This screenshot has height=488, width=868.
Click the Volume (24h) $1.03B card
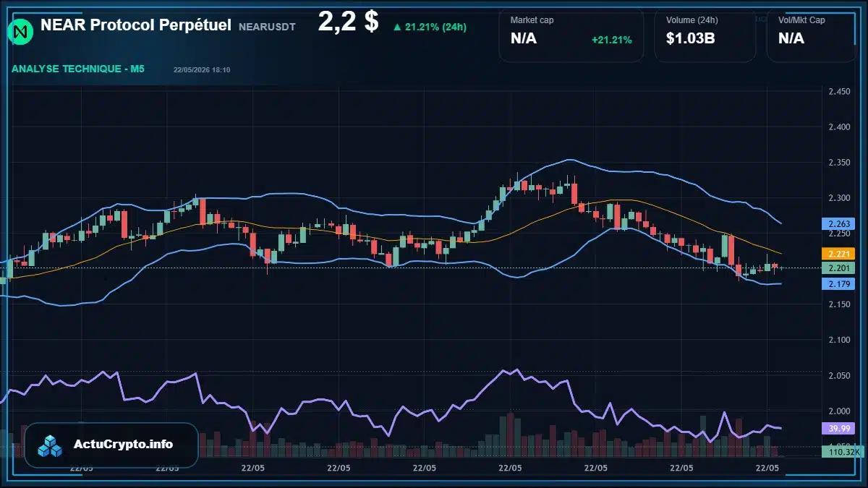tap(705, 35)
